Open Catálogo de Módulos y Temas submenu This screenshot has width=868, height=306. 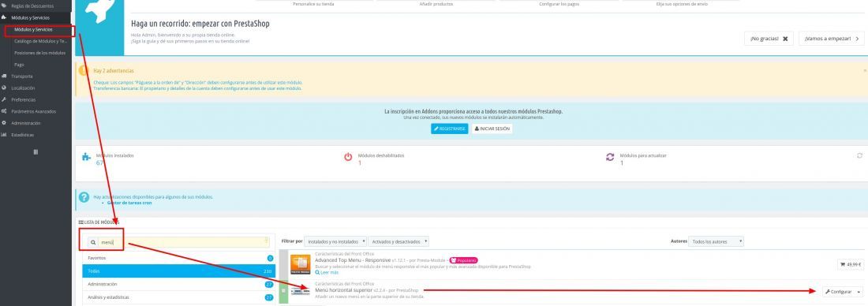(40, 41)
